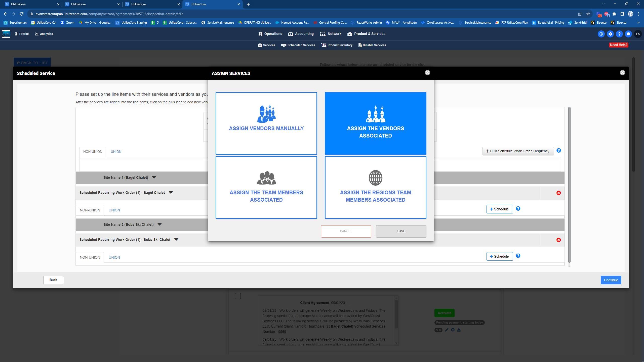The width and height of the screenshot is (644, 362).
Task: Open the chat bubble icon in header
Action: (x=628, y=34)
